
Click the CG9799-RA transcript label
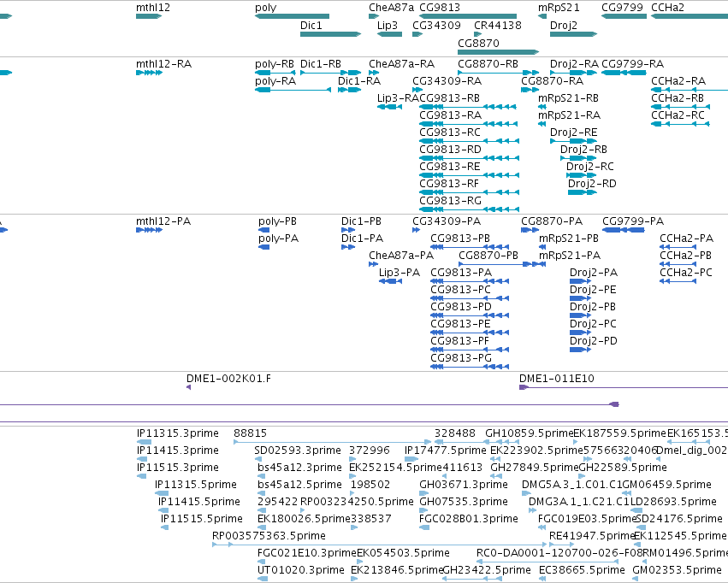632,64
